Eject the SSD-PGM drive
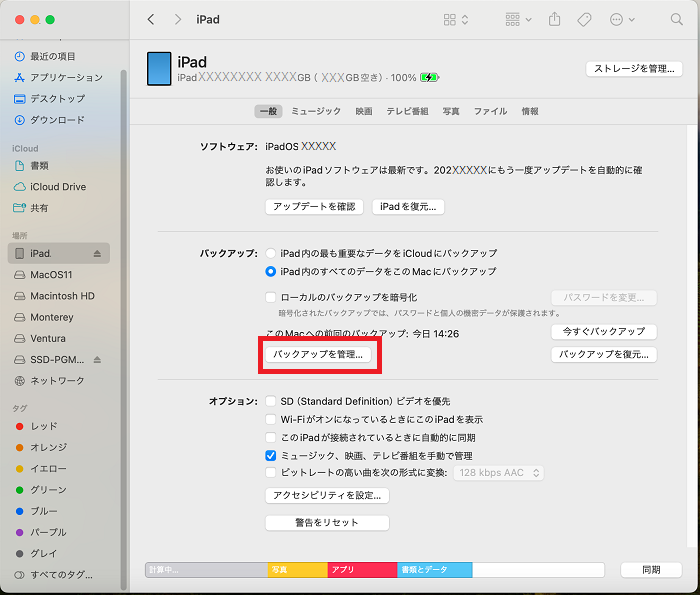The image size is (700, 595). click(97, 360)
